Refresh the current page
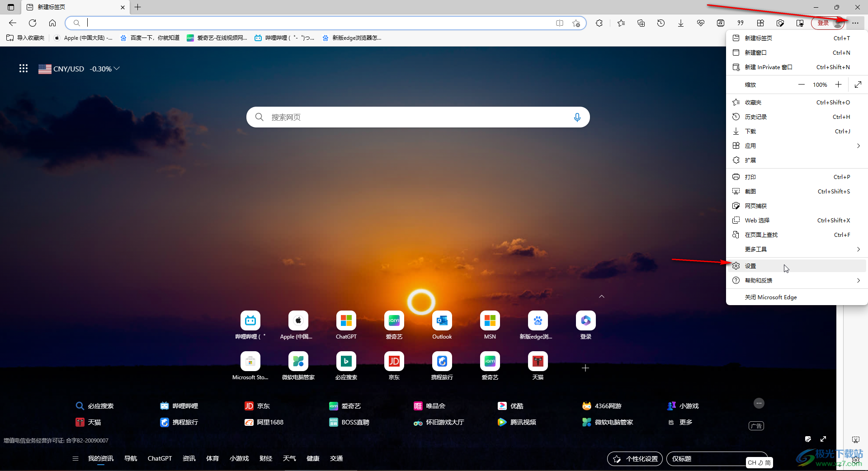 (33, 23)
